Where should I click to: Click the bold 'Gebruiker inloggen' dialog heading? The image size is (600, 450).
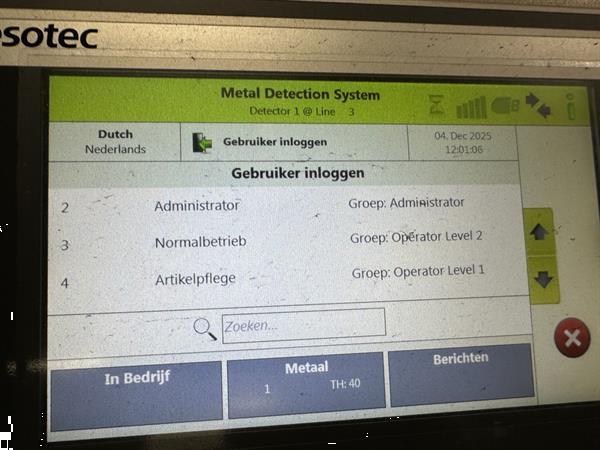[x=298, y=173]
